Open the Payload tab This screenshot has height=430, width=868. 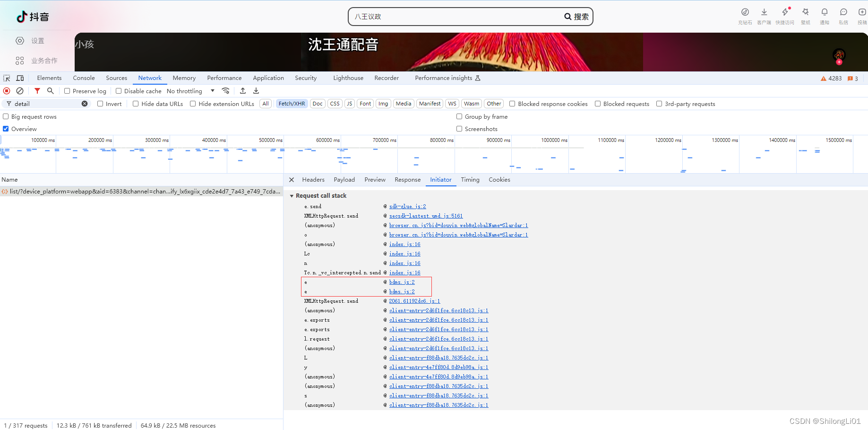tap(344, 180)
